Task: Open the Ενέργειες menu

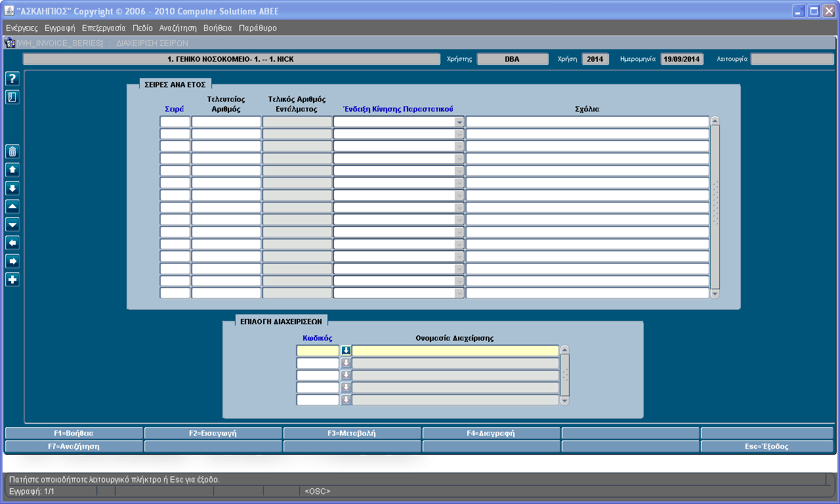Action: coord(22,28)
